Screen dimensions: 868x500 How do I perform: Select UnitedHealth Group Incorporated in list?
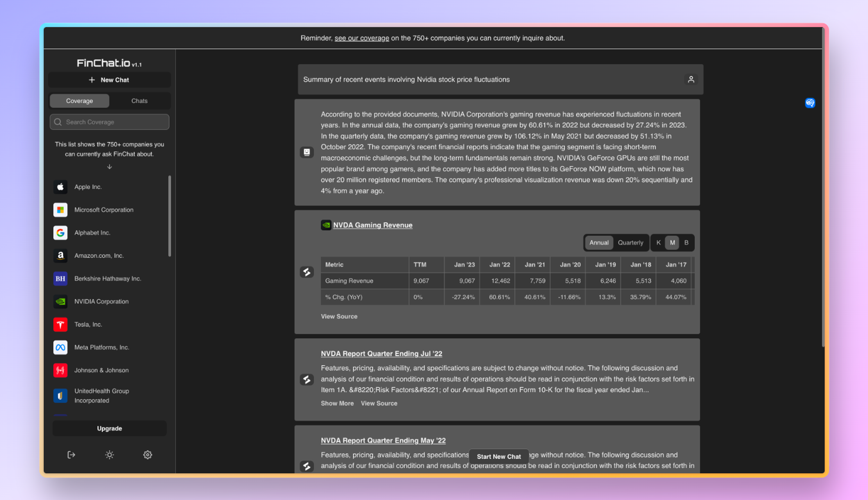109,396
